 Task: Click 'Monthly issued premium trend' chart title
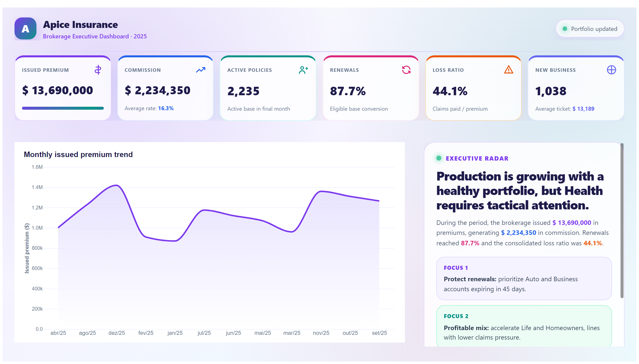click(78, 154)
